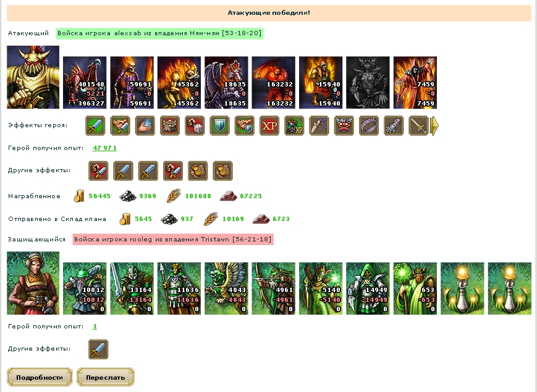Click the defender's sword effect icon
537x392 pixels.
pos(98,349)
